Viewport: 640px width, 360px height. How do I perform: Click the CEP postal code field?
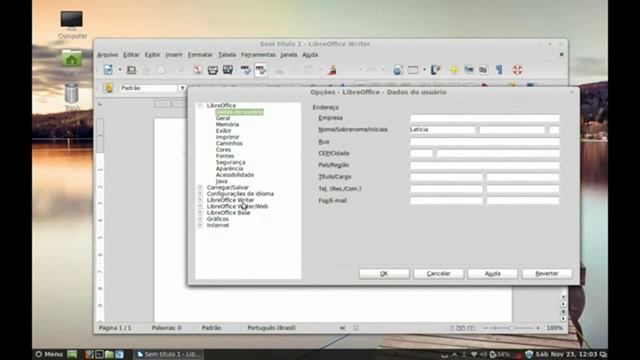(422, 154)
